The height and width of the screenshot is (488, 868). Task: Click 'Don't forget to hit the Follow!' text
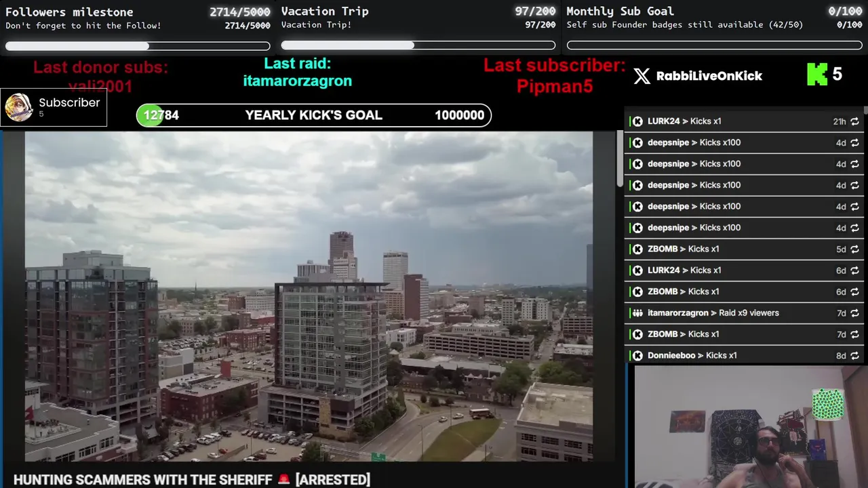83,26
